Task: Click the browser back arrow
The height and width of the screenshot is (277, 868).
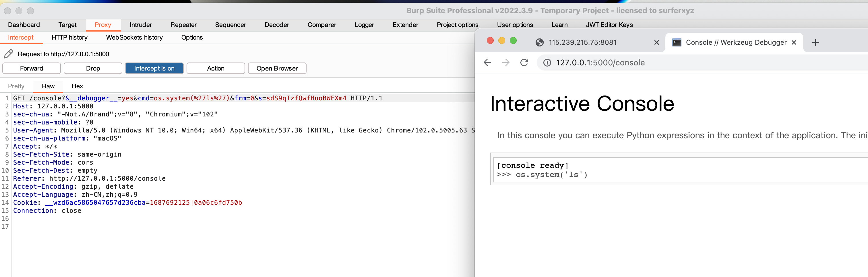Action: tap(487, 63)
